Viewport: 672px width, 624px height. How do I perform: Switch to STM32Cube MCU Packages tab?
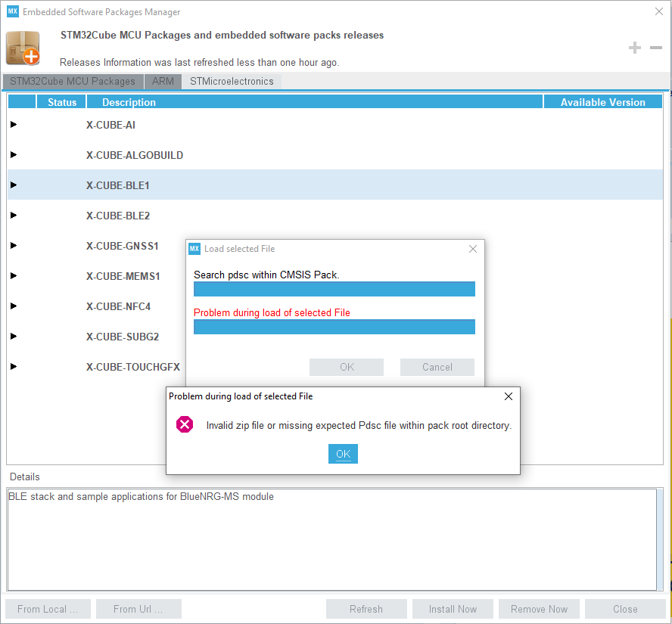coord(73,82)
